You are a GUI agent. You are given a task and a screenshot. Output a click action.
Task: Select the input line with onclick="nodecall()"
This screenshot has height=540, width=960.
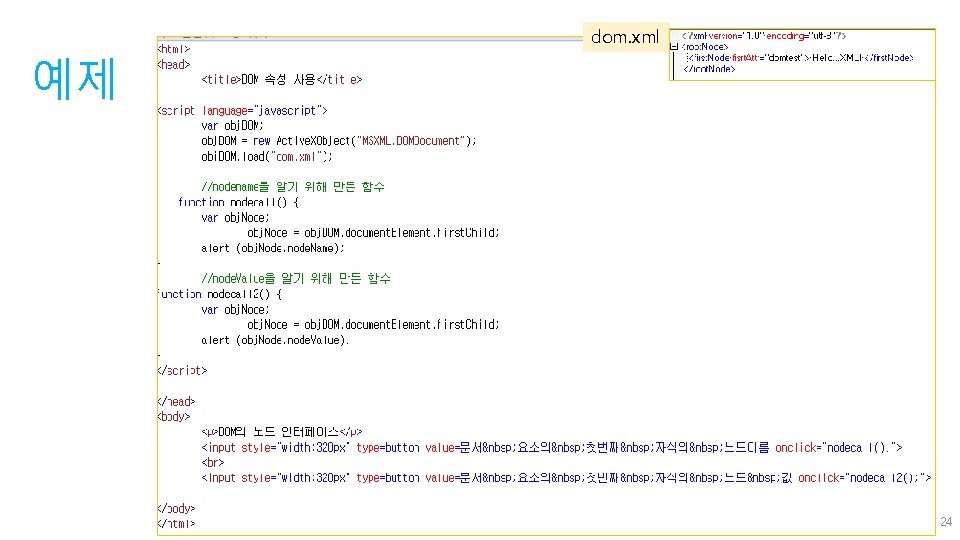(552, 448)
